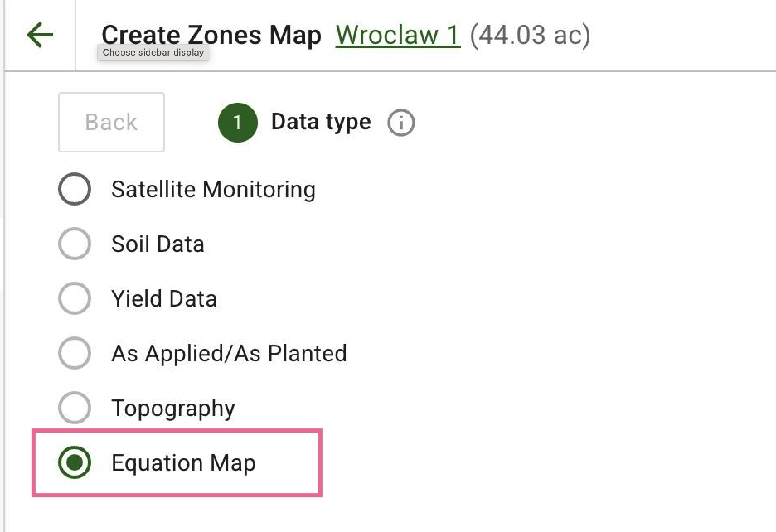The width and height of the screenshot is (776, 532).
Task: Click the Create Zones Map title
Action: pos(211,33)
